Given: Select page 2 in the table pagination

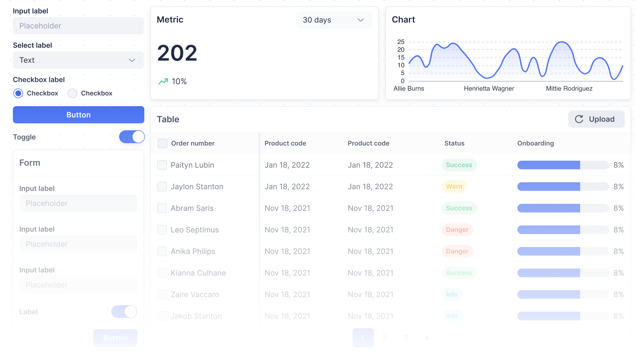Looking at the screenshot, I should (384, 338).
